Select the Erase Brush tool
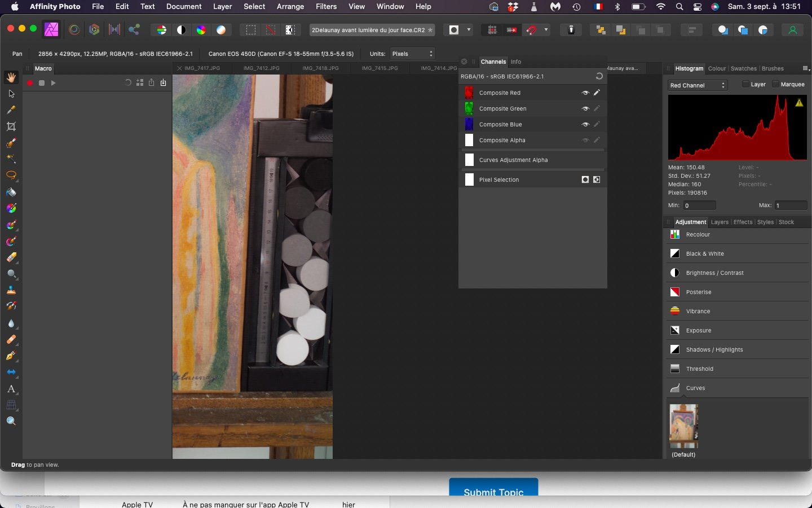Viewport: 812px width, 508px height. (x=11, y=258)
